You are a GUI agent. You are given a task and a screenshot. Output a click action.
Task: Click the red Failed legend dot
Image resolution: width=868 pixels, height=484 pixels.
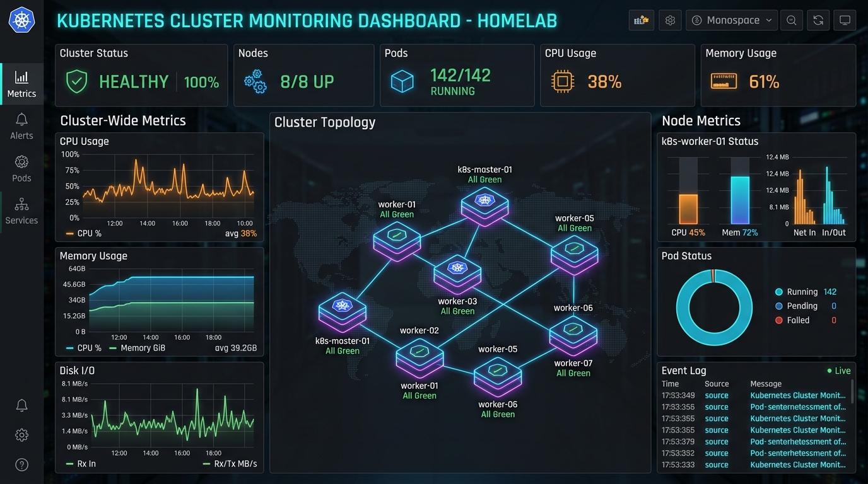point(778,320)
